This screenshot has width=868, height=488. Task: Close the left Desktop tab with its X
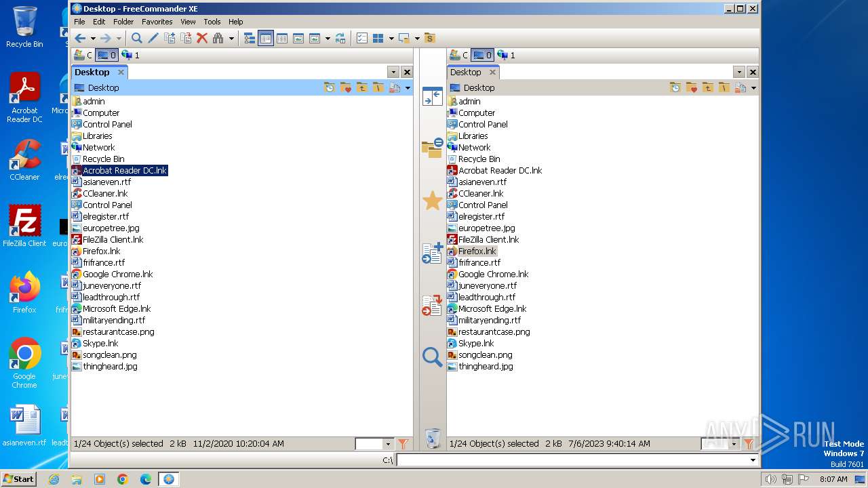click(121, 72)
